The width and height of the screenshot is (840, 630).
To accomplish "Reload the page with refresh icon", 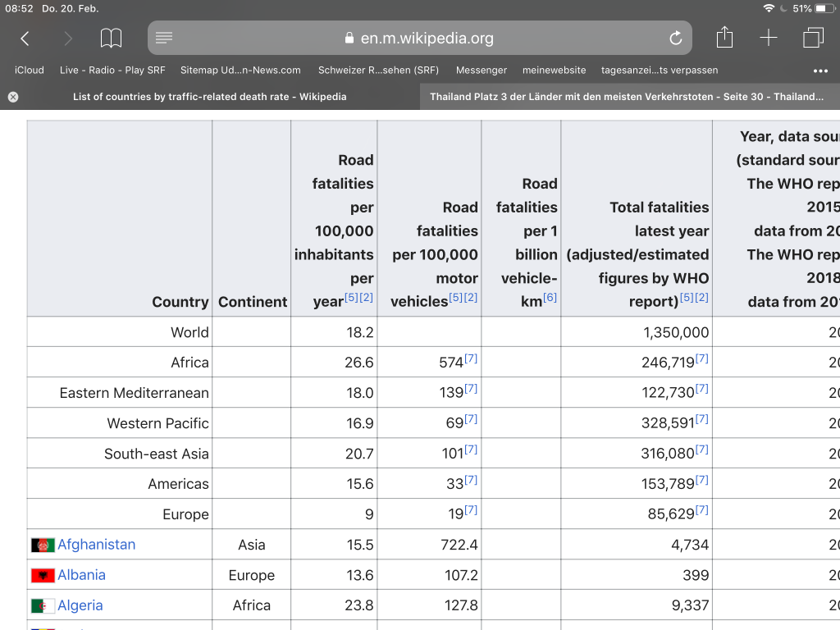I will point(676,38).
